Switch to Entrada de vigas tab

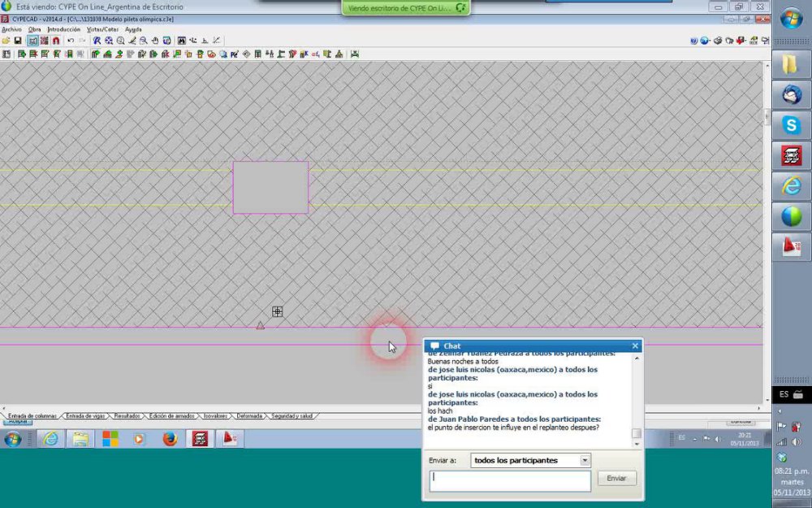(x=85, y=415)
